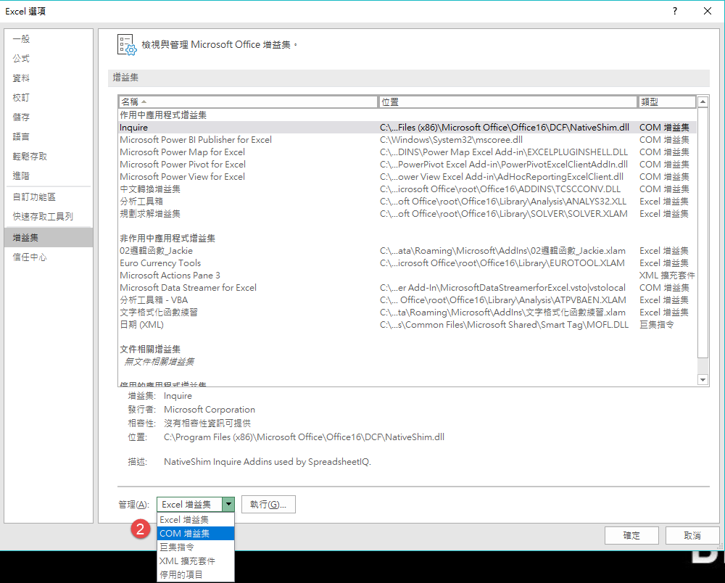This screenshot has height=583, width=725.
Task: Choose COM 增益集 from the dropdown list
Action: tap(196, 533)
